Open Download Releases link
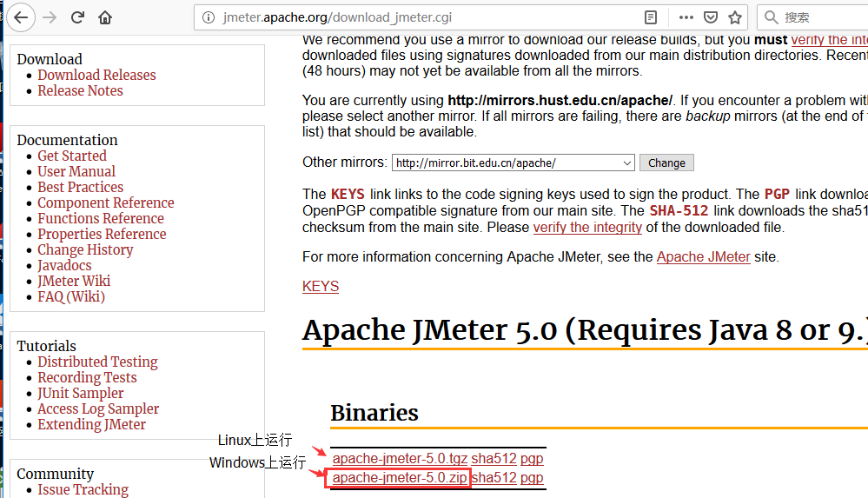 96,75
